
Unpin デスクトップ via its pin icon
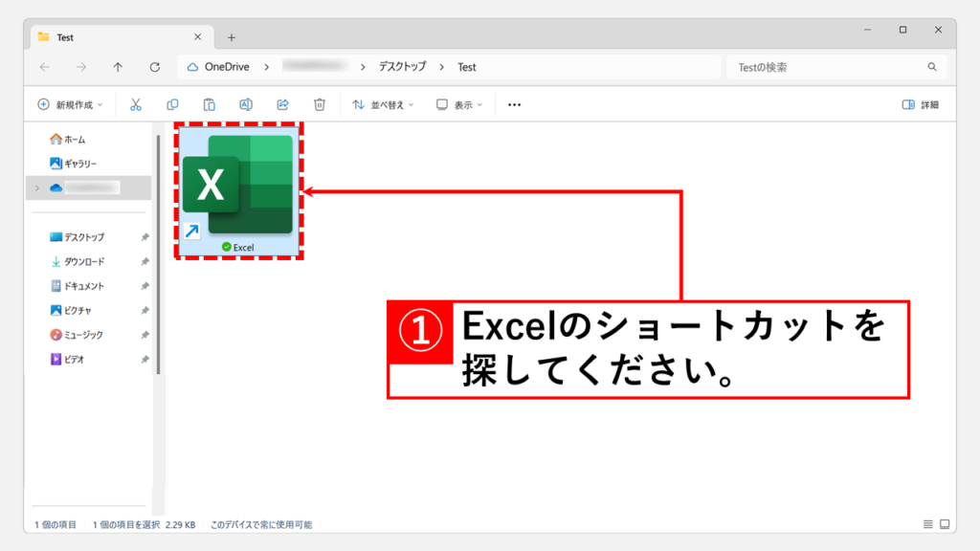tap(145, 237)
